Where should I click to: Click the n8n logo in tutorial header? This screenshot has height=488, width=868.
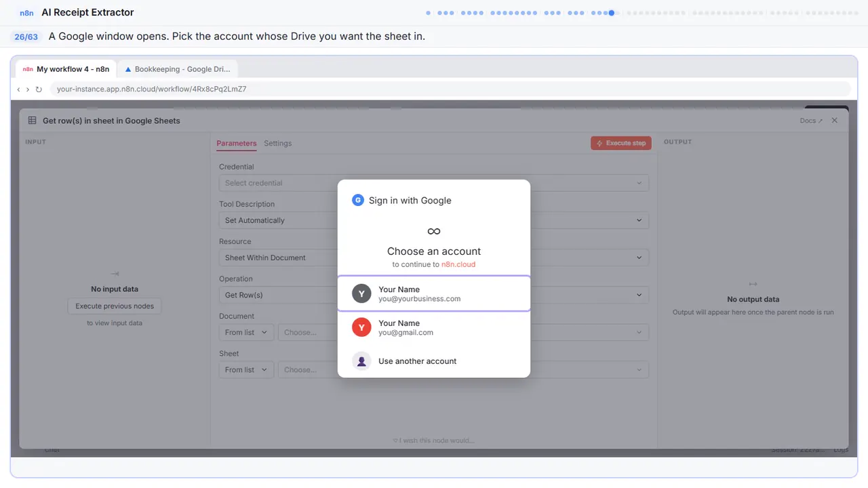pos(27,12)
